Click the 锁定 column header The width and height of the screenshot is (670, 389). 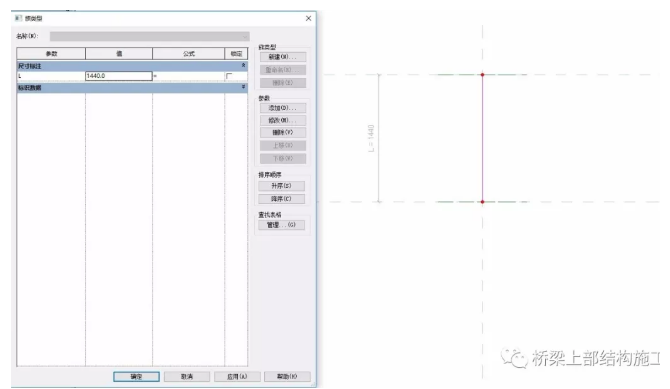(236, 53)
